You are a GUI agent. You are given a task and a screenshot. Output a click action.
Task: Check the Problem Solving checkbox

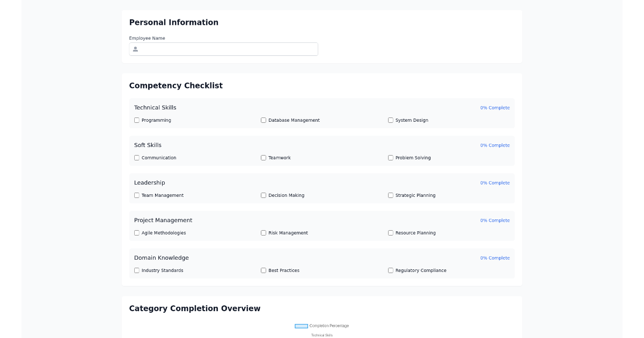391,158
